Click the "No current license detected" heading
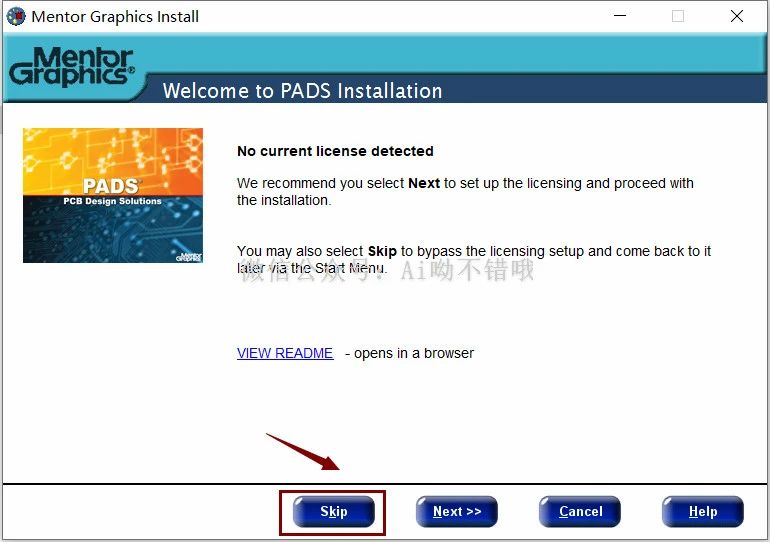This screenshot has height=542, width=770. tap(335, 151)
